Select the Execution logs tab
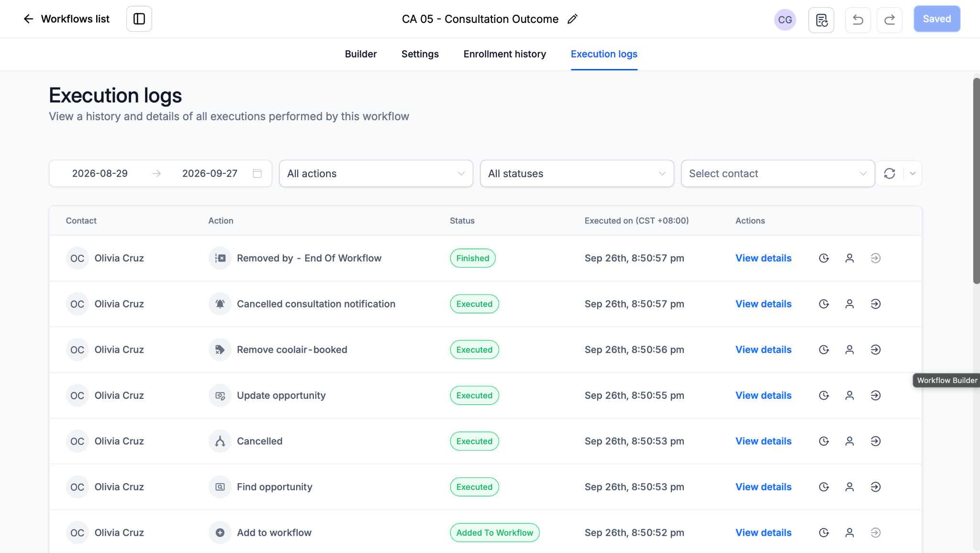Viewport: 980px width, 553px height. pos(604,54)
